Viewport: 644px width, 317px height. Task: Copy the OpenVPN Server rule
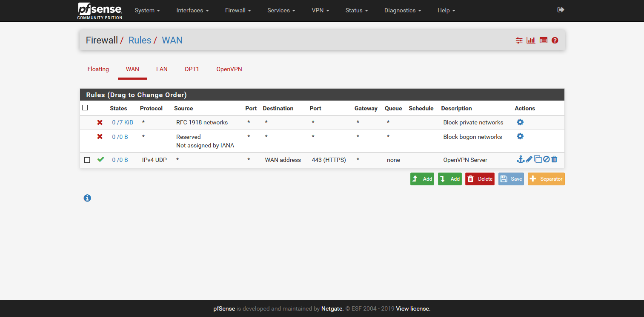point(538,159)
